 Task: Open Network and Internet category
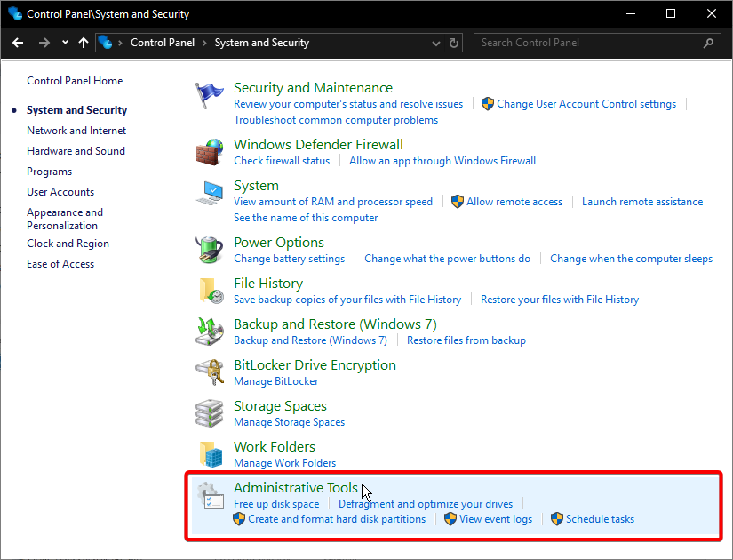point(76,131)
